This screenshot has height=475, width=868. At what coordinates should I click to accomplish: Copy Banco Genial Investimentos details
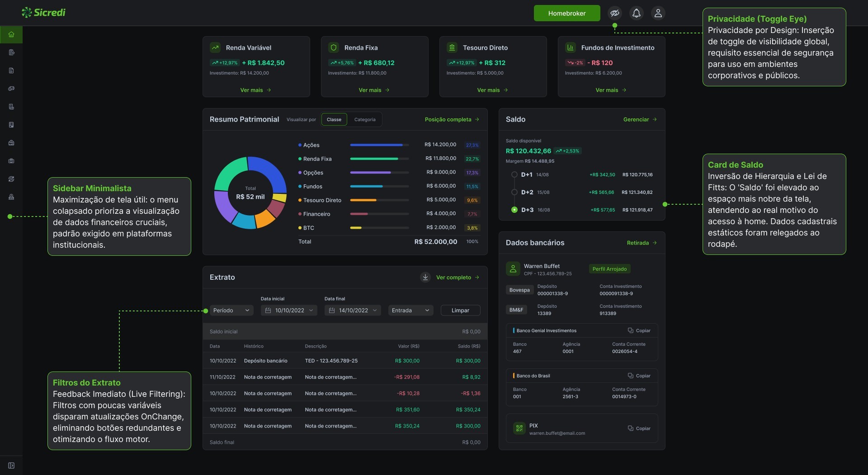click(x=639, y=330)
